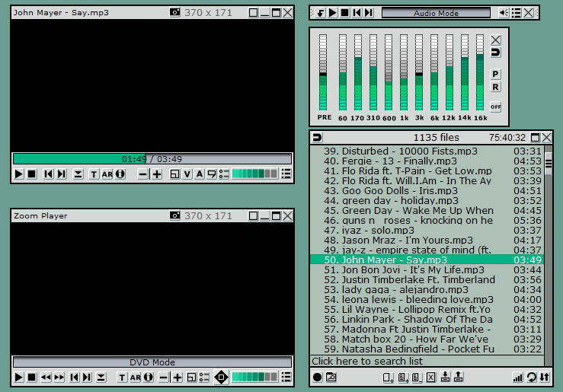
Task: Click the 600 equalizer band slider
Action: pyautogui.click(x=389, y=72)
